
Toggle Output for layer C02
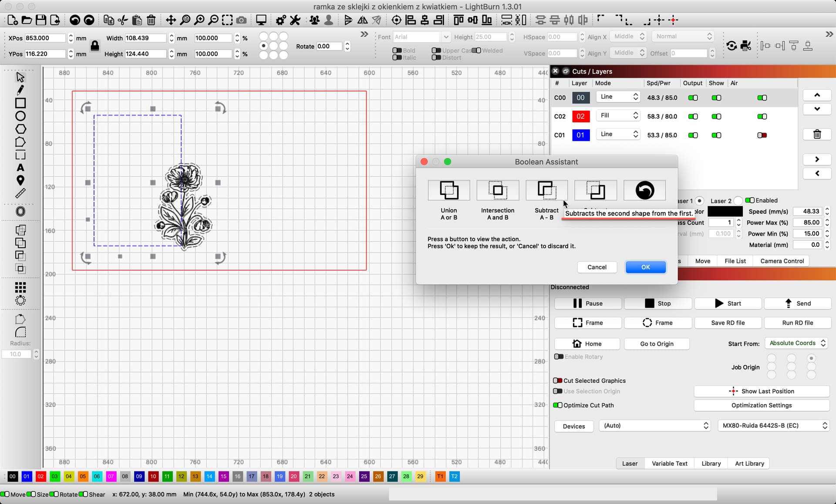click(x=692, y=117)
